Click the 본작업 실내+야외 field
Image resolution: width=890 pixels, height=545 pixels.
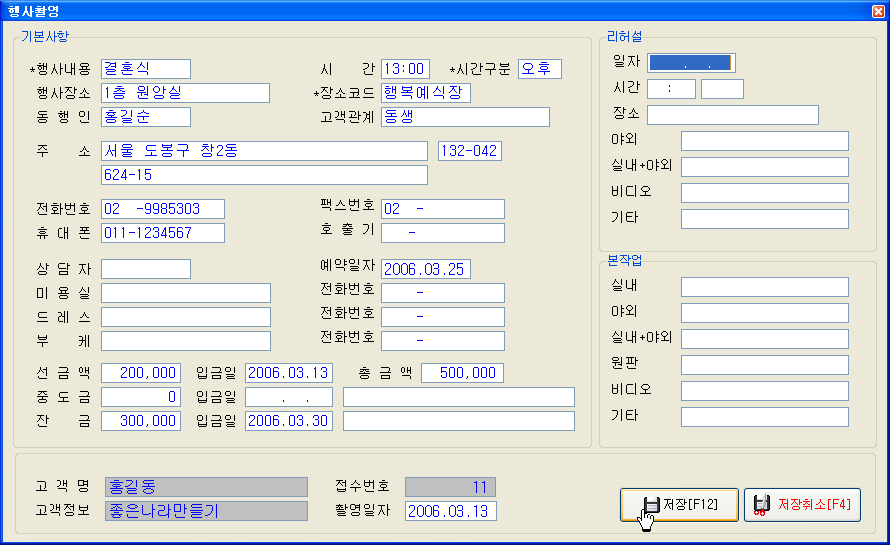[x=765, y=339]
